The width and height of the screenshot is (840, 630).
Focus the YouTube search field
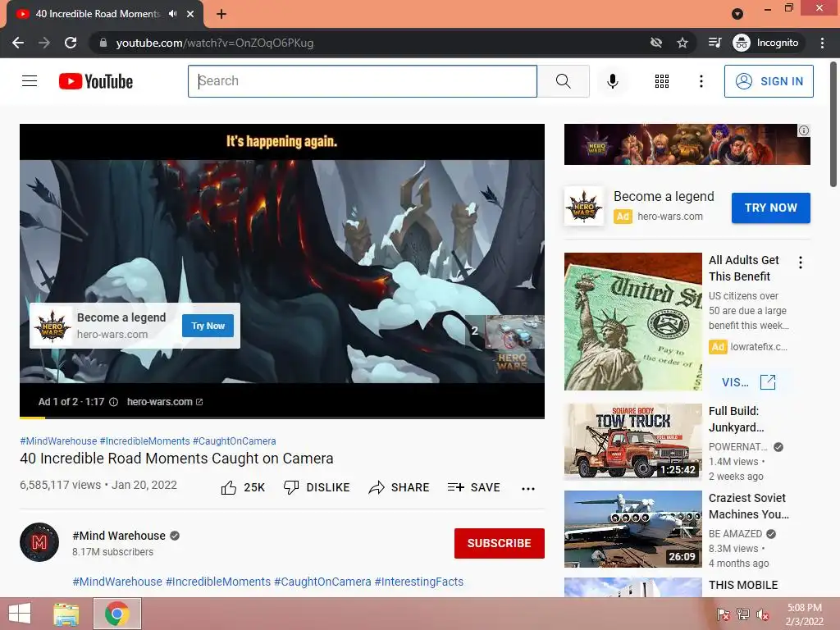[x=362, y=81]
